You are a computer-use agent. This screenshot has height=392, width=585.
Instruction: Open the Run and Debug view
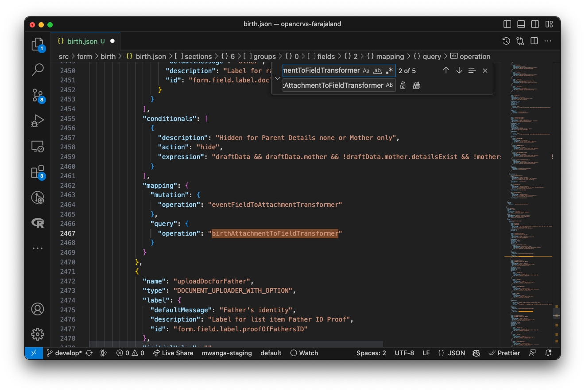point(38,120)
